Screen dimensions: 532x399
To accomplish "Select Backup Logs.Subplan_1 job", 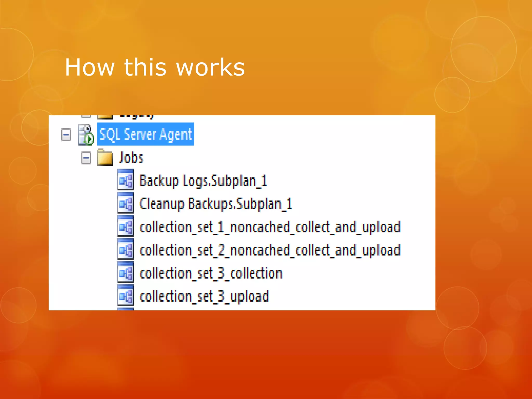I will click(203, 181).
